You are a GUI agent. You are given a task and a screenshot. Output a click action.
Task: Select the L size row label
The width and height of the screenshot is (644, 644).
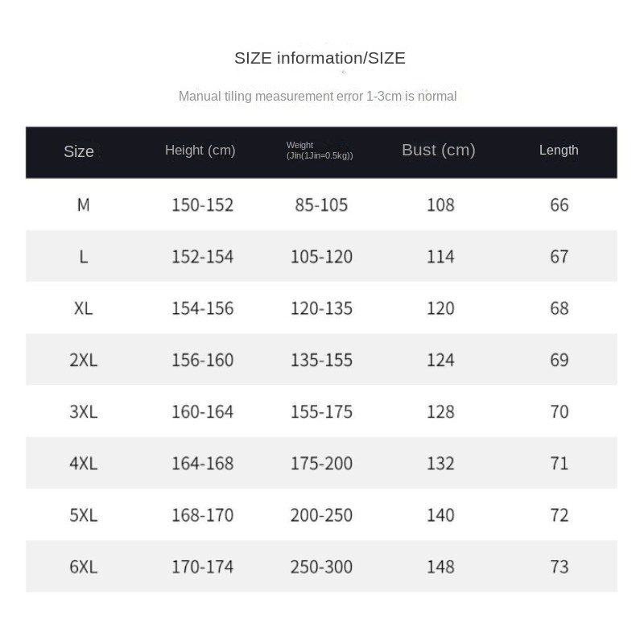point(83,257)
